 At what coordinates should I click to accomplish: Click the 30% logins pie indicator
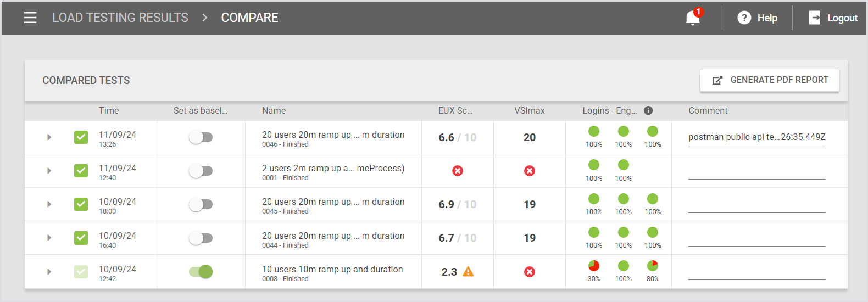594,266
